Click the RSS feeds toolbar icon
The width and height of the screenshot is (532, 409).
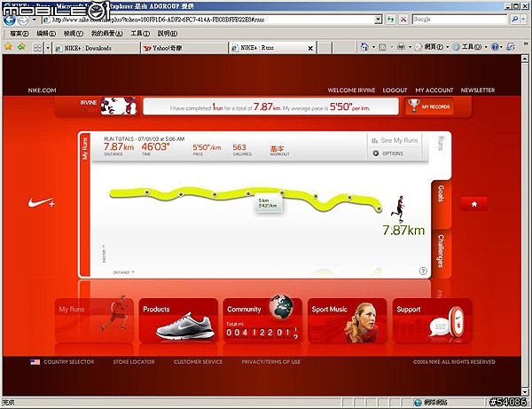pyautogui.click(x=382, y=47)
